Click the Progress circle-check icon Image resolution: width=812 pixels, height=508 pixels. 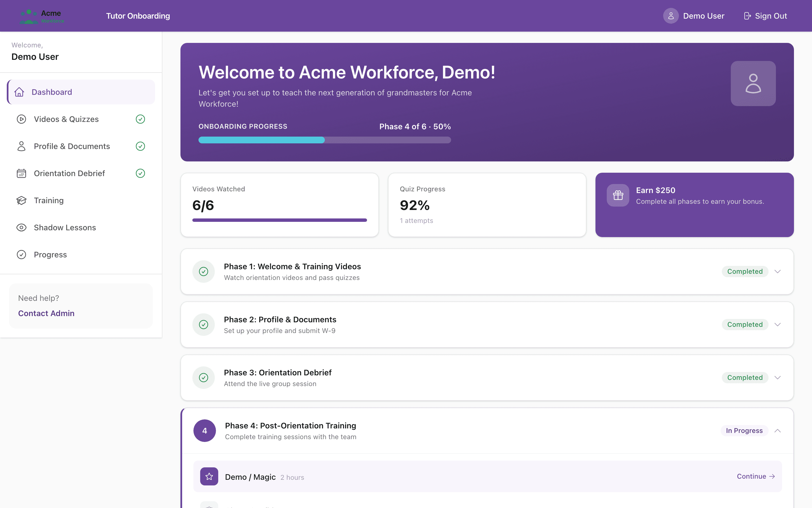pos(21,255)
